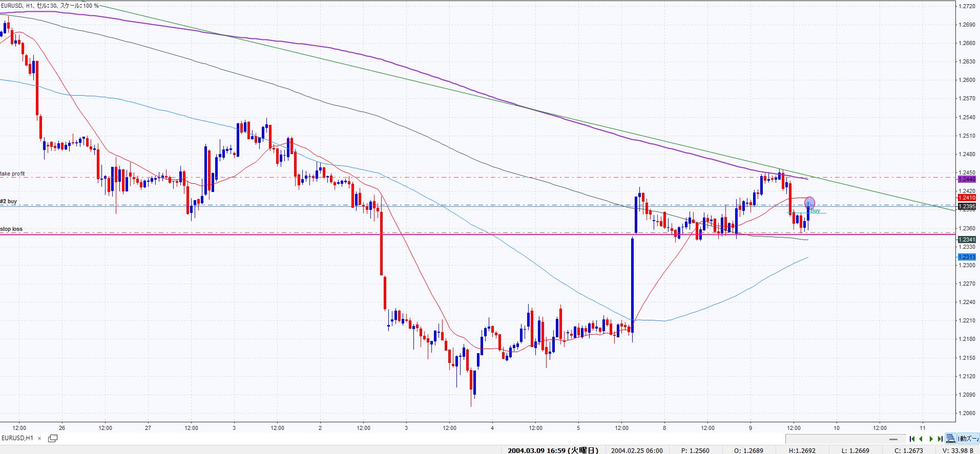Click the blue 1.2313 price tag
Image resolution: width=980 pixels, height=454 pixels.
pos(967,257)
